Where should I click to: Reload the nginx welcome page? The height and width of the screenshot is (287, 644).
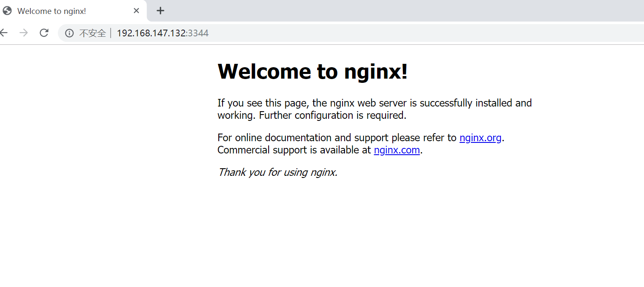[44, 33]
